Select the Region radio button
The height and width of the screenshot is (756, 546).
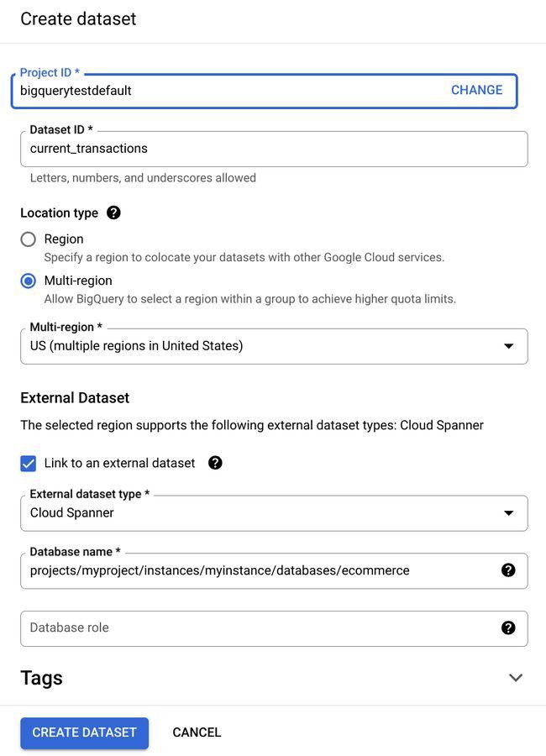click(x=27, y=238)
